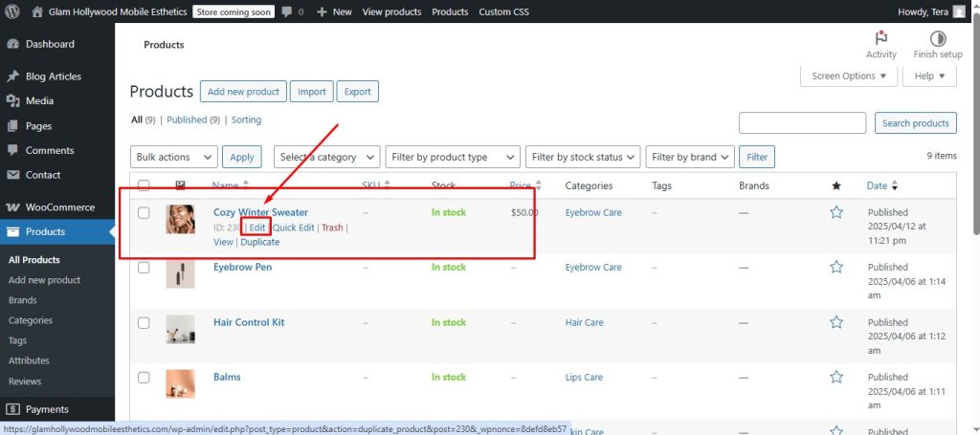Open the Brands submenu item

(23, 300)
